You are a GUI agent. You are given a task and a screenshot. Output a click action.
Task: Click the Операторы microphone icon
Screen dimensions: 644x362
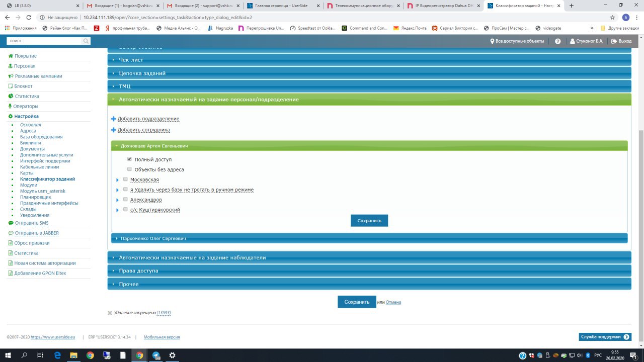click(10, 106)
